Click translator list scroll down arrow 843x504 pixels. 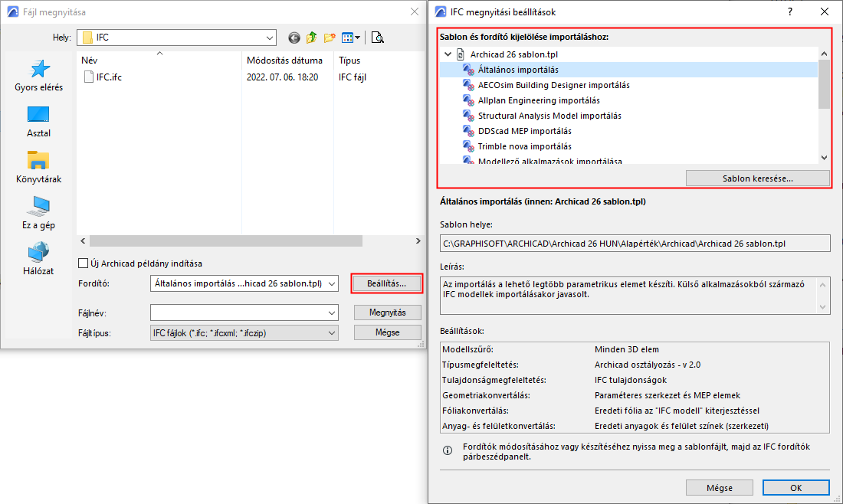(824, 158)
